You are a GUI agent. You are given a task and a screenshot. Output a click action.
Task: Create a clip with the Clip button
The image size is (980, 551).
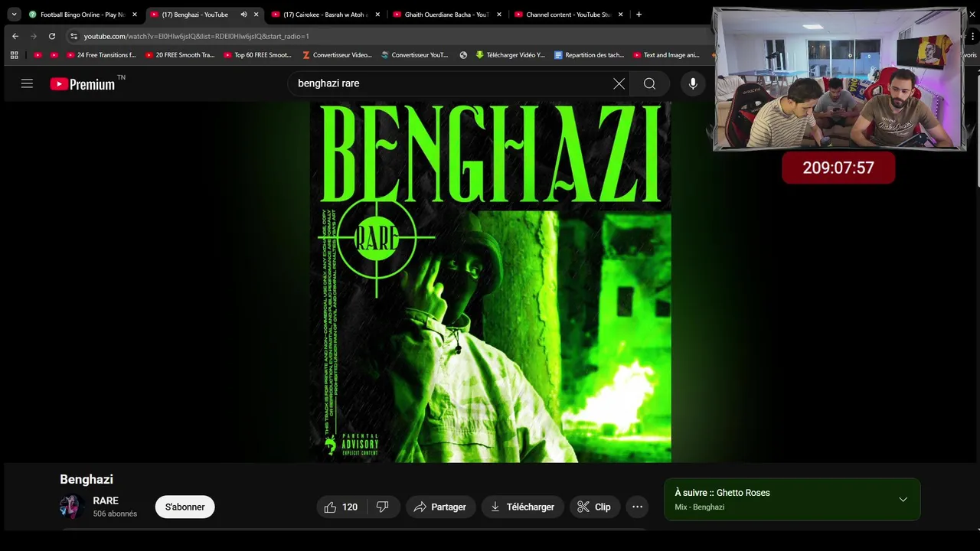coord(595,507)
